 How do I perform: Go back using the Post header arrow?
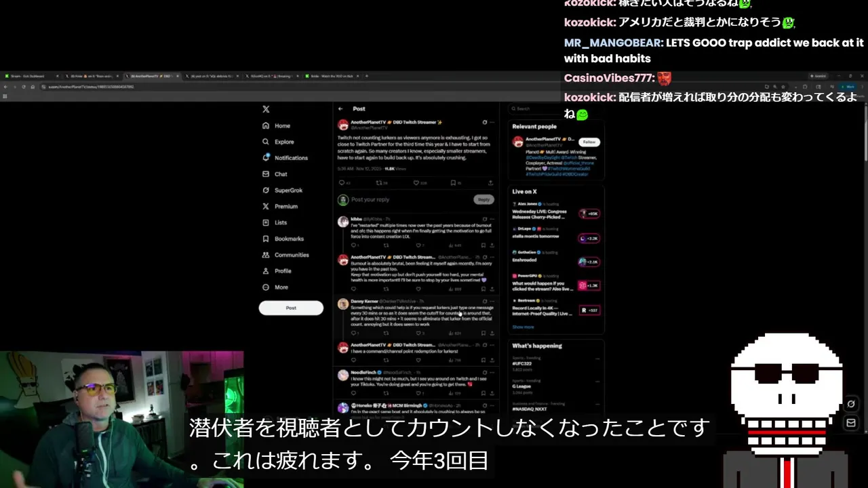pos(341,108)
